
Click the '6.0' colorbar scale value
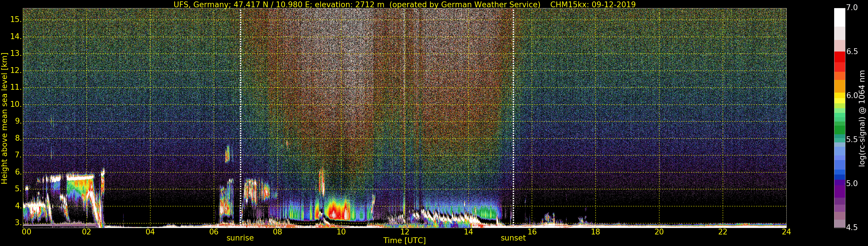pos(852,96)
